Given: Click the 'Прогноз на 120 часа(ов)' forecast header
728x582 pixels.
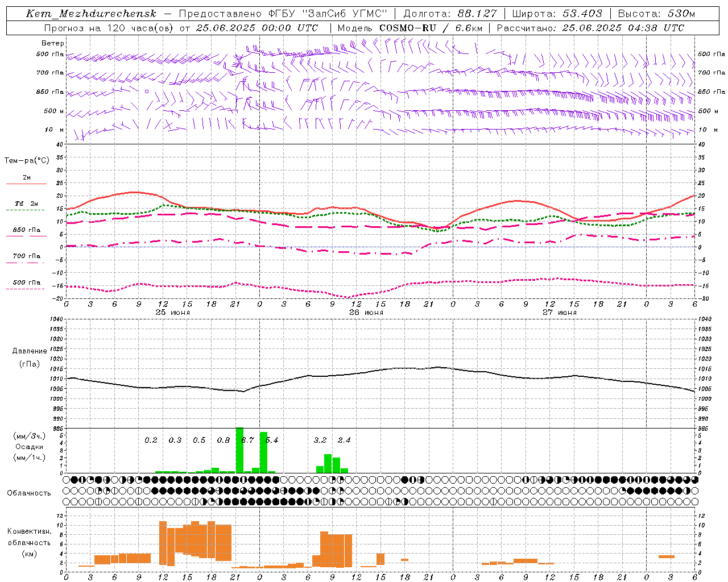Looking at the screenshot, I should tap(110, 28).
